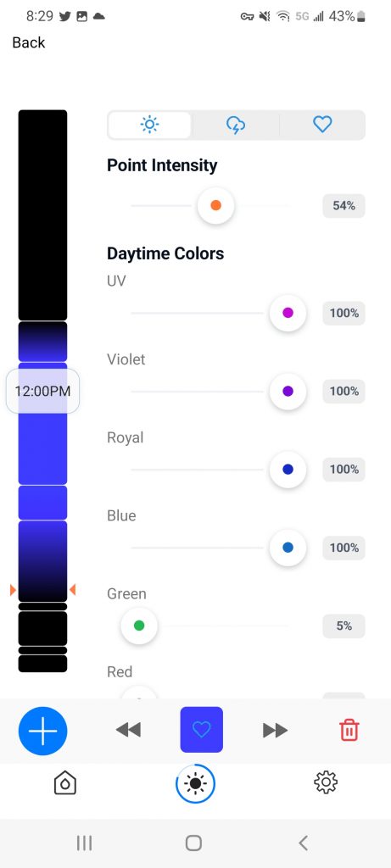Tap Android recent apps navigation button

click(84, 843)
